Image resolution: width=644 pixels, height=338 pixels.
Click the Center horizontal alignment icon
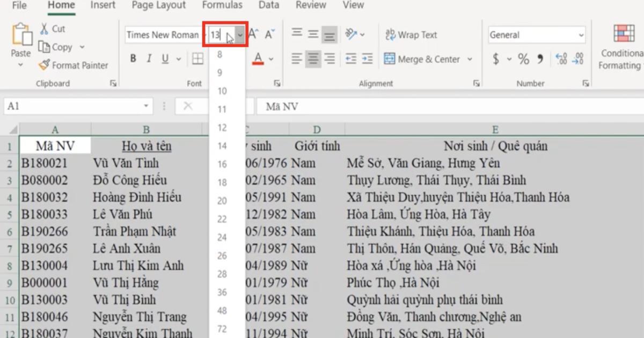313,58
